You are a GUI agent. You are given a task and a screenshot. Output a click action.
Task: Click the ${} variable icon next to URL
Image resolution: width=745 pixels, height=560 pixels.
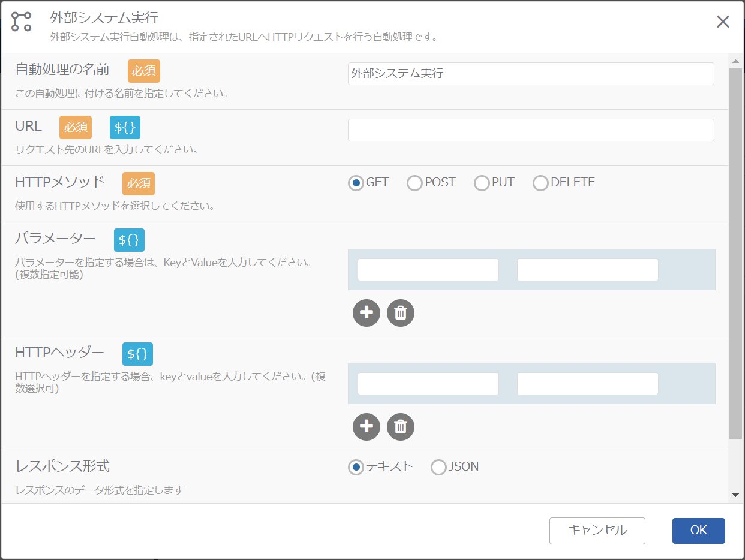click(x=125, y=127)
